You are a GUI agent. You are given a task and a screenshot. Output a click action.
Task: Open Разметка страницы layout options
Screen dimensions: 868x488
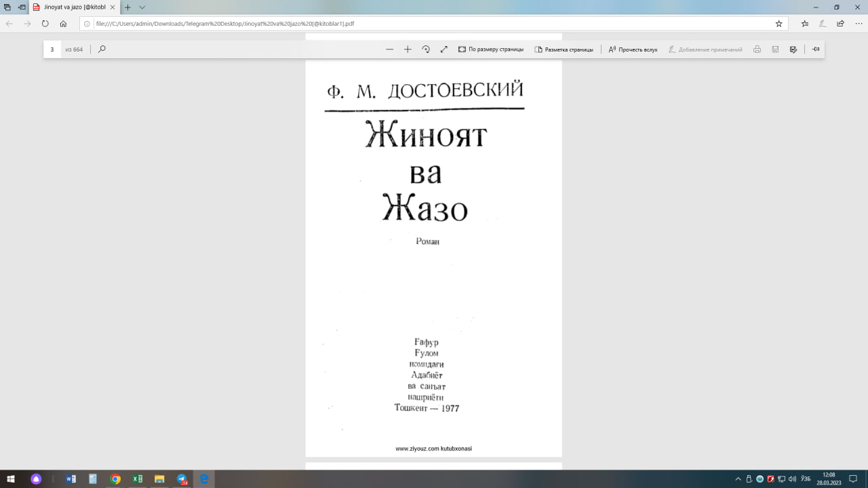pos(564,49)
